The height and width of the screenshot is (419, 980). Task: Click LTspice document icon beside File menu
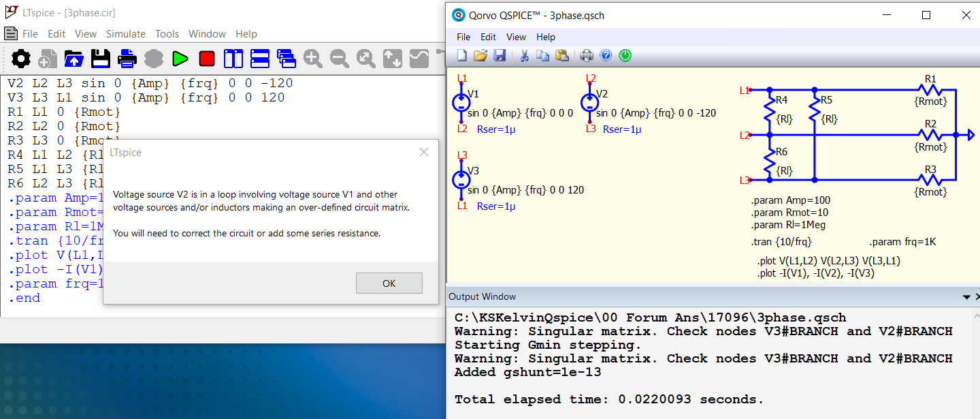pos(10,33)
